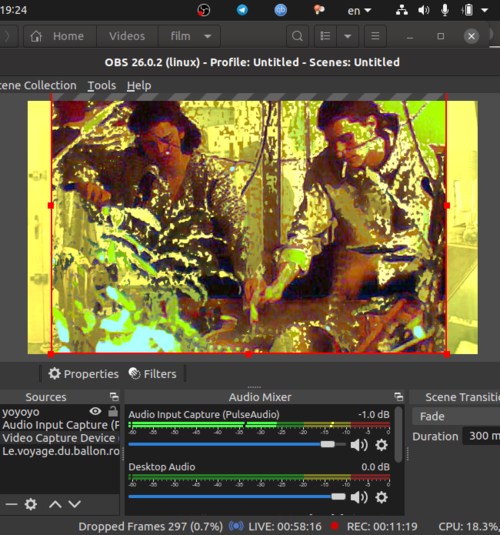Open source Properties
The width and height of the screenshot is (500, 535).
click(83, 374)
